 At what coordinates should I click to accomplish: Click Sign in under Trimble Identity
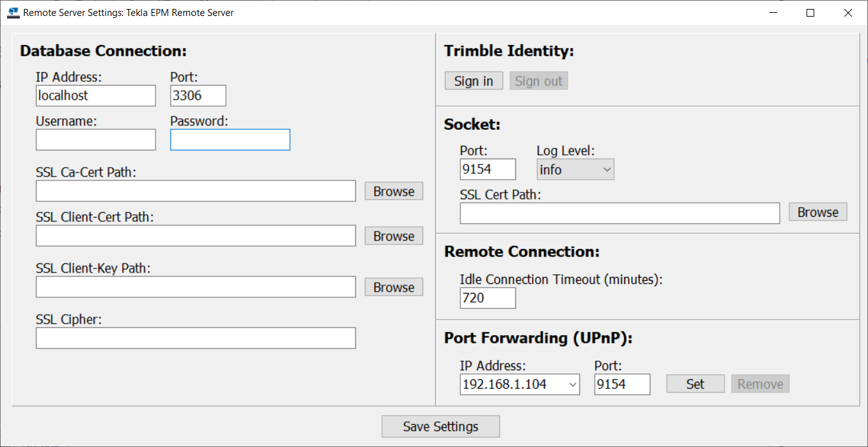(x=474, y=80)
